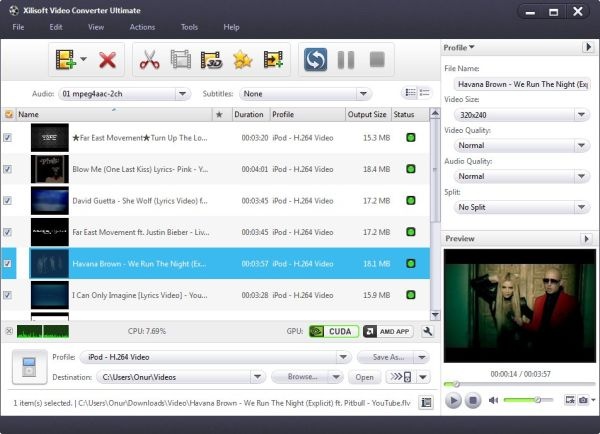Stop the preview playback
The image size is (600, 434).
[473, 400]
